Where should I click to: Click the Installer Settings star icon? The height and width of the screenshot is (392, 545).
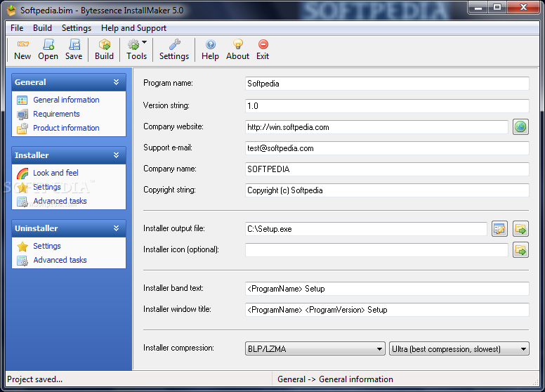coord(22,188)
